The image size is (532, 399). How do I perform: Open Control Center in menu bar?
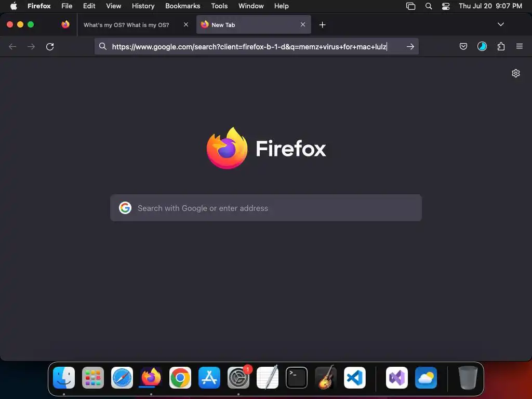[x=445, y=6]
